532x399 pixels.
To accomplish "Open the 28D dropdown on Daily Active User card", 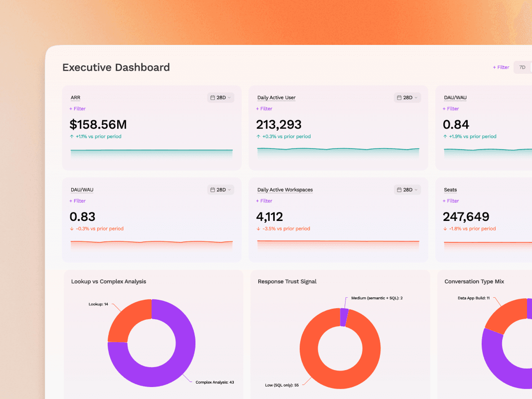I will pyautogui.click(x=407, y=98).
